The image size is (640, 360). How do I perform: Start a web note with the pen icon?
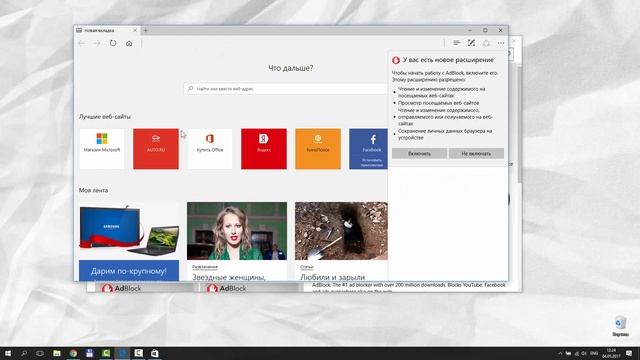point(471,43)
